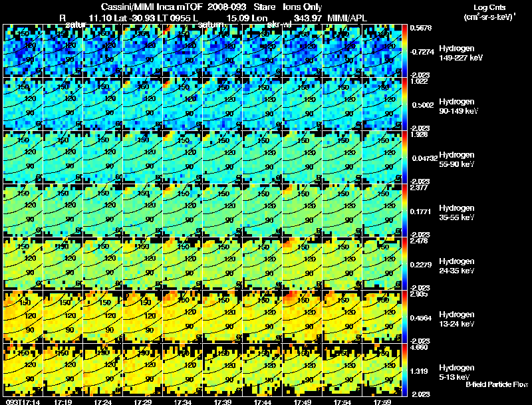Click the 'Hydrogen 24-35 keV' label

click(x=457, y=266)
